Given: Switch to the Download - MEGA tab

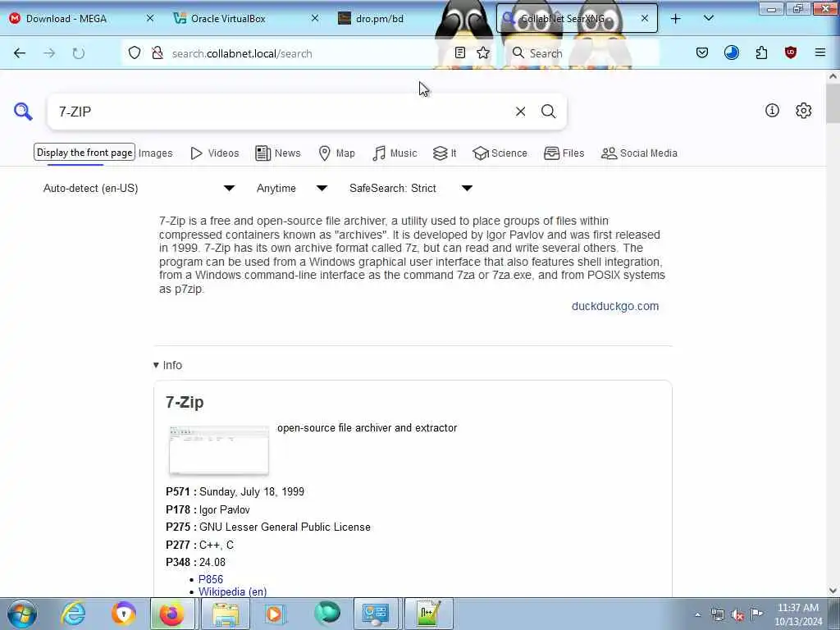Looking at the screenshot, I should tap(66, 19).
